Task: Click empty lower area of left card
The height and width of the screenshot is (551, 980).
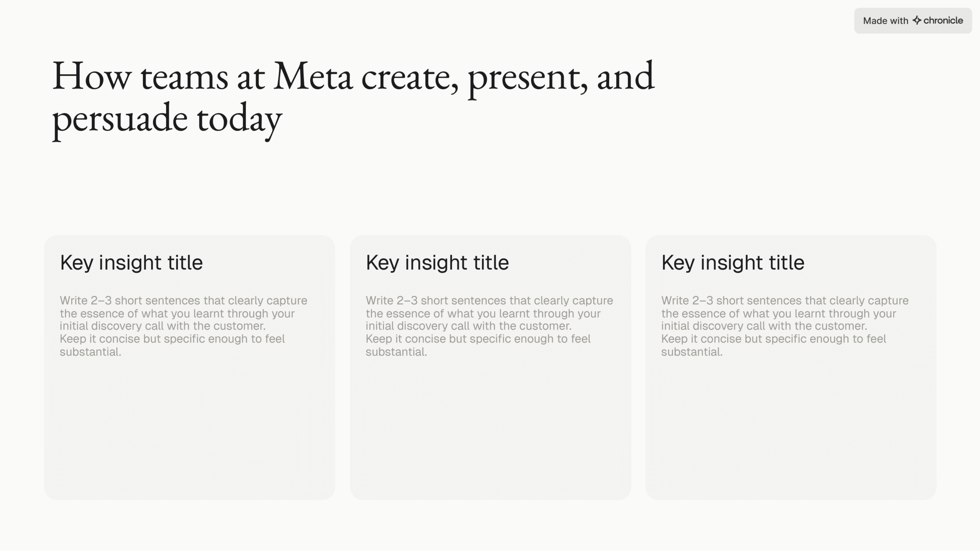Action: (189, 432)
